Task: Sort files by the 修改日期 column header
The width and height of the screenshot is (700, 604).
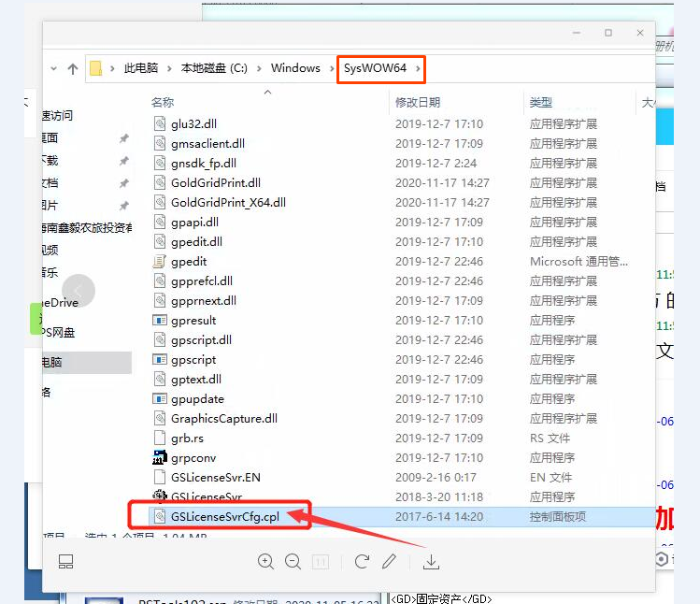Action: (x=417, y=102)
